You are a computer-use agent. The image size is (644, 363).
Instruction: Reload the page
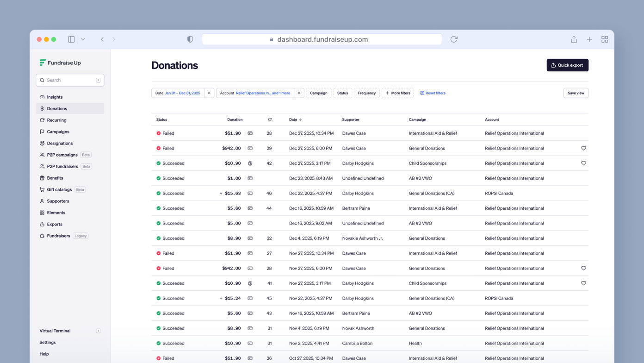pos(454,39)
